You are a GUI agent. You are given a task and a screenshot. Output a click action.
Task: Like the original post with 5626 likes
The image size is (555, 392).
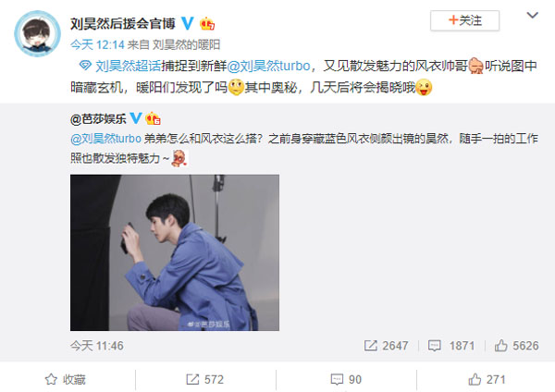(x=516, y=346)
